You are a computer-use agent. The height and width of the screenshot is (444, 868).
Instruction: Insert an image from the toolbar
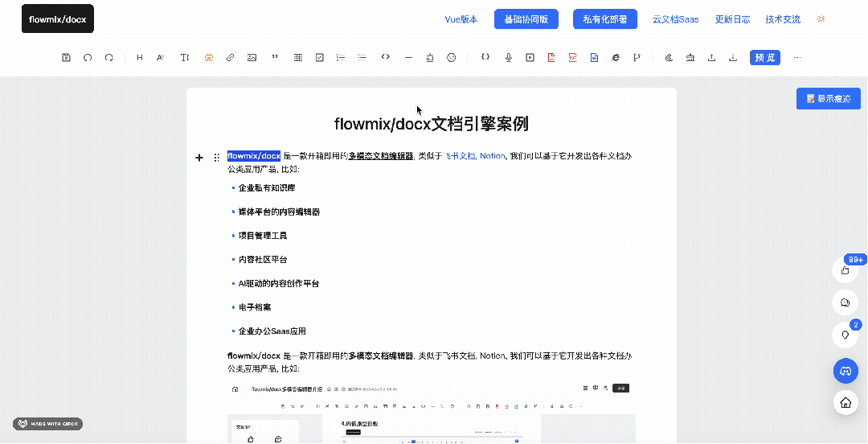tap(252, 57)
